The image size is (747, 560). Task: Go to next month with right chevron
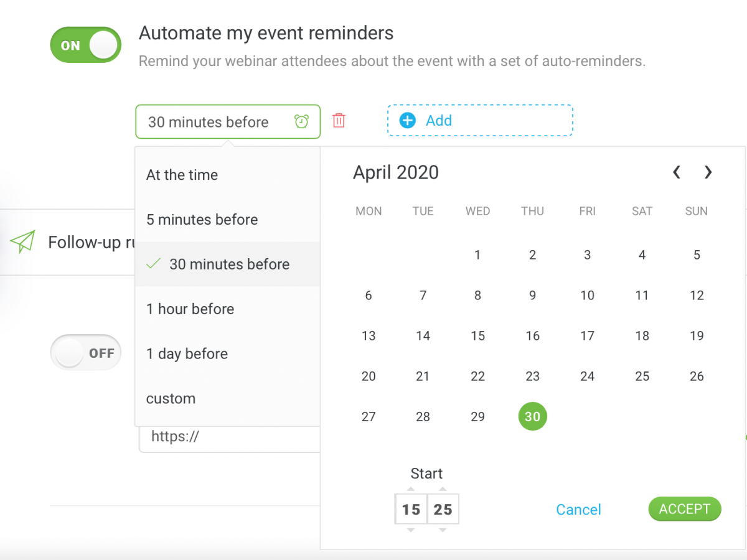708,172
